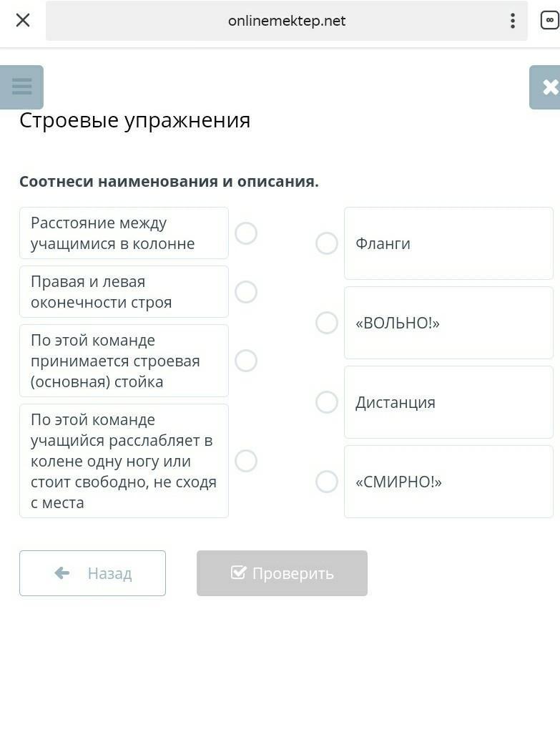This screenshot has width=560, height=750.
Task: Select the radio beside «СМИРНО!»
Action: [x=327, y=482]
